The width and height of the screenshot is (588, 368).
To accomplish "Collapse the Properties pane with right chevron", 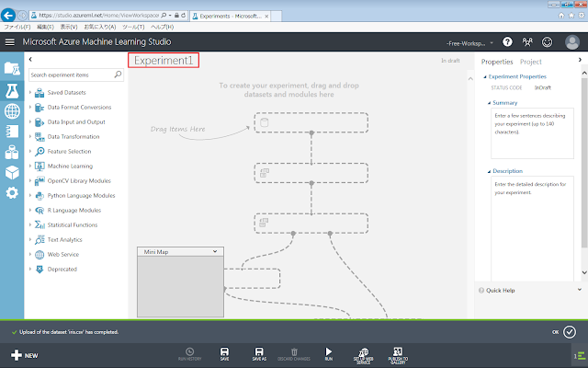I will 580,59.
